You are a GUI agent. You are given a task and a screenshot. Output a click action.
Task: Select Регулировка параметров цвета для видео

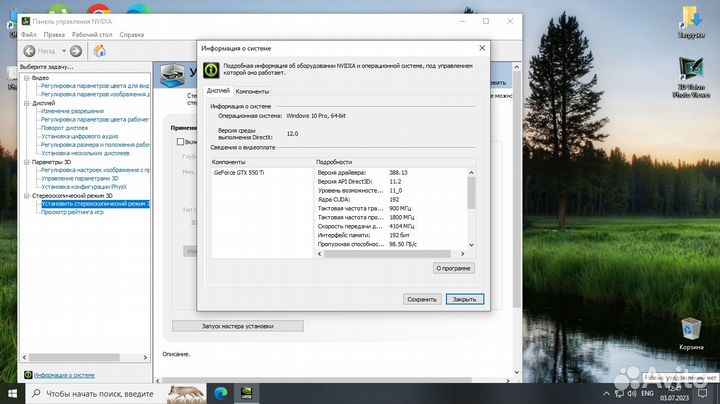[x=95, y=86]
